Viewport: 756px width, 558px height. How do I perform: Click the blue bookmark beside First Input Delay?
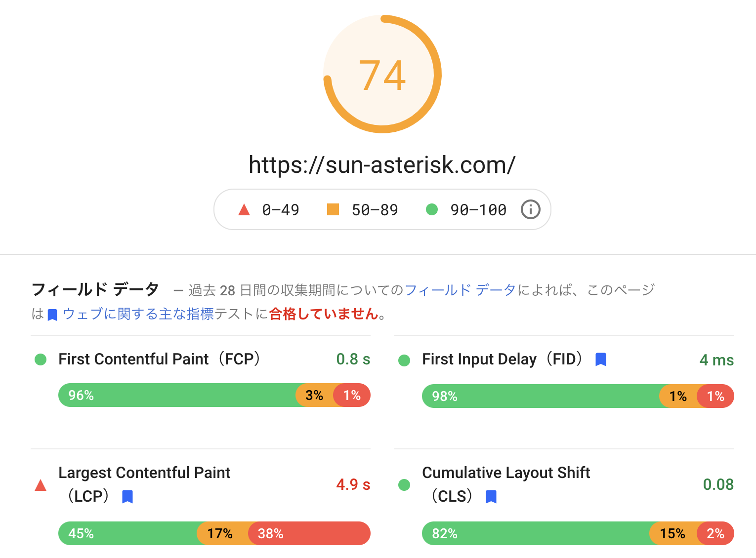[600, 359]
